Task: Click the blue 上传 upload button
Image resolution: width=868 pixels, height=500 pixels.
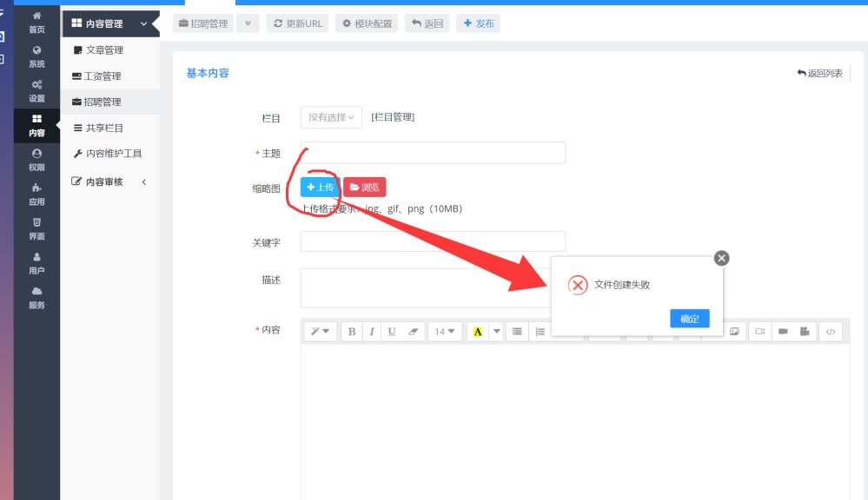Action: [320, 187]
